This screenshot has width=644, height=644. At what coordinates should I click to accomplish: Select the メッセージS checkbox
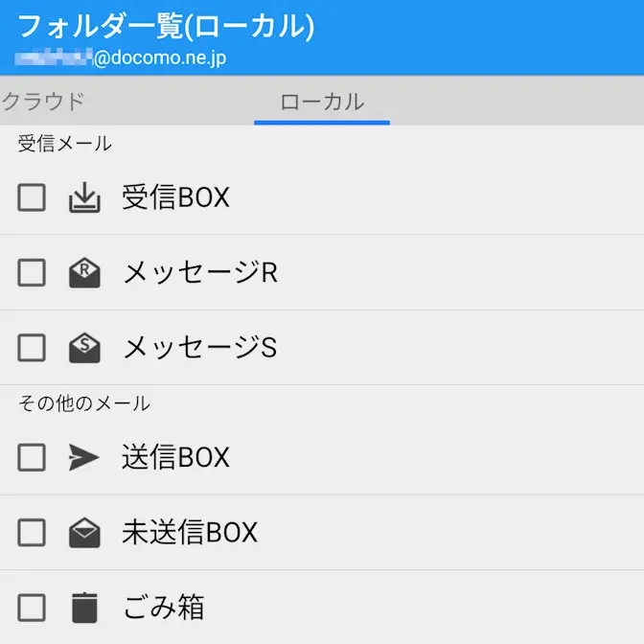pyautogui.click(x=32, y=347)
